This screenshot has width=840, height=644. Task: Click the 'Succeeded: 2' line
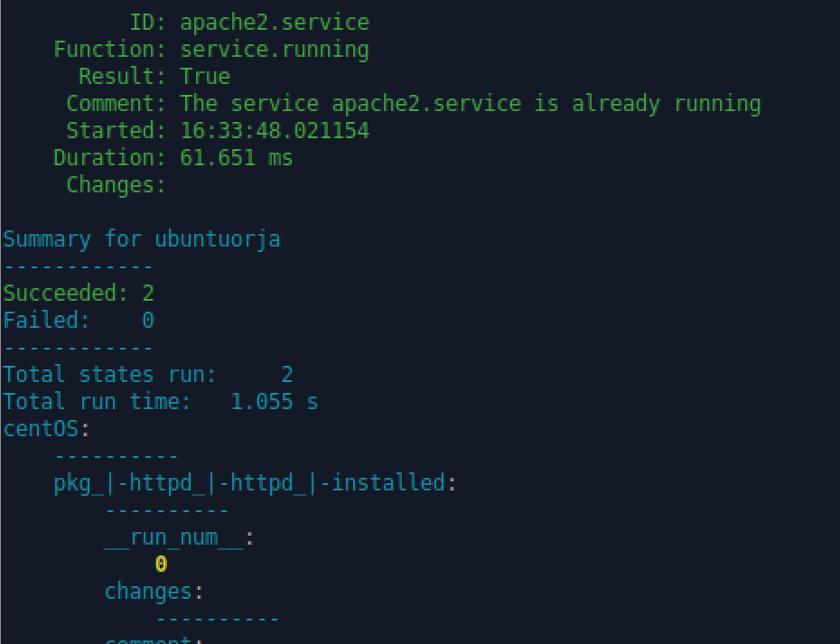(x=79, y=294)
